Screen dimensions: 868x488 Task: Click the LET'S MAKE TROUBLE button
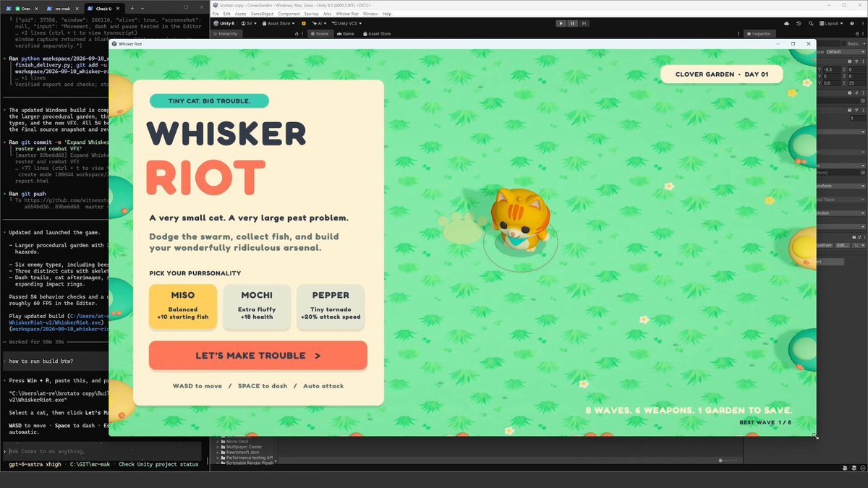click(x=258, y=356)
